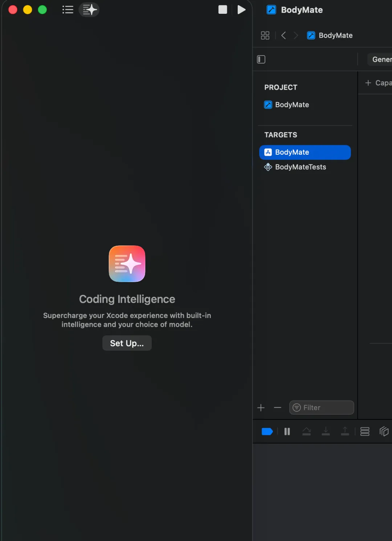Remove the selected target with the minus icon
The image size is (392, 541).
point(278,408)
